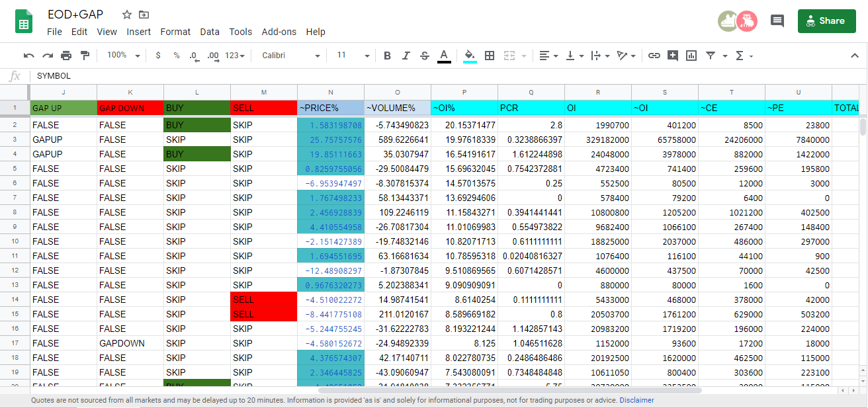Click the Share button

827,21
